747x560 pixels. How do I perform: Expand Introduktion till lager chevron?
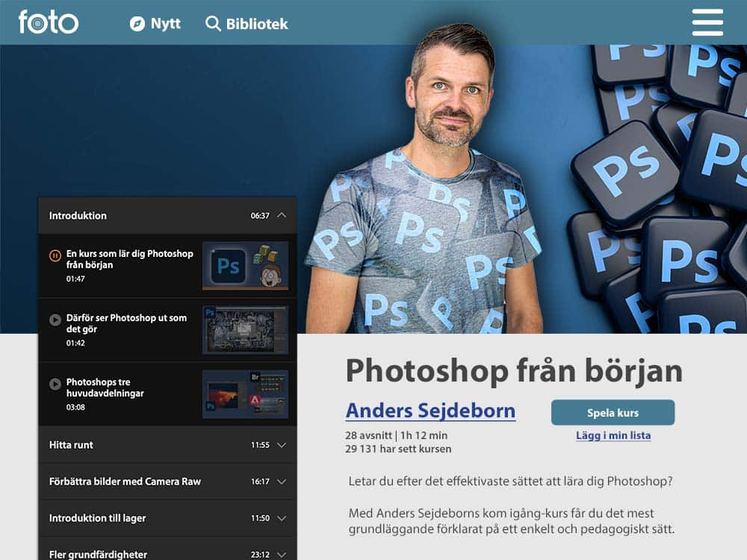tap(282, 518)
